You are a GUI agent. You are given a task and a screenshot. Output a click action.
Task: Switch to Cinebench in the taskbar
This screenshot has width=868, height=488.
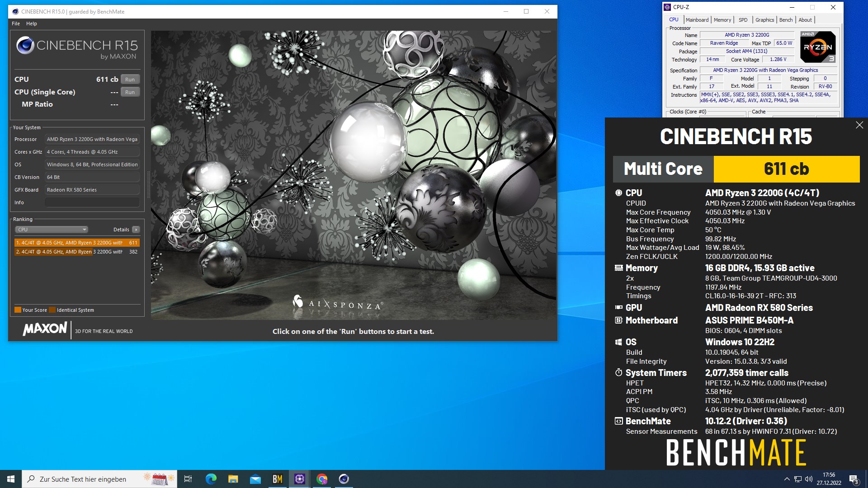click(x=344, y=479)
